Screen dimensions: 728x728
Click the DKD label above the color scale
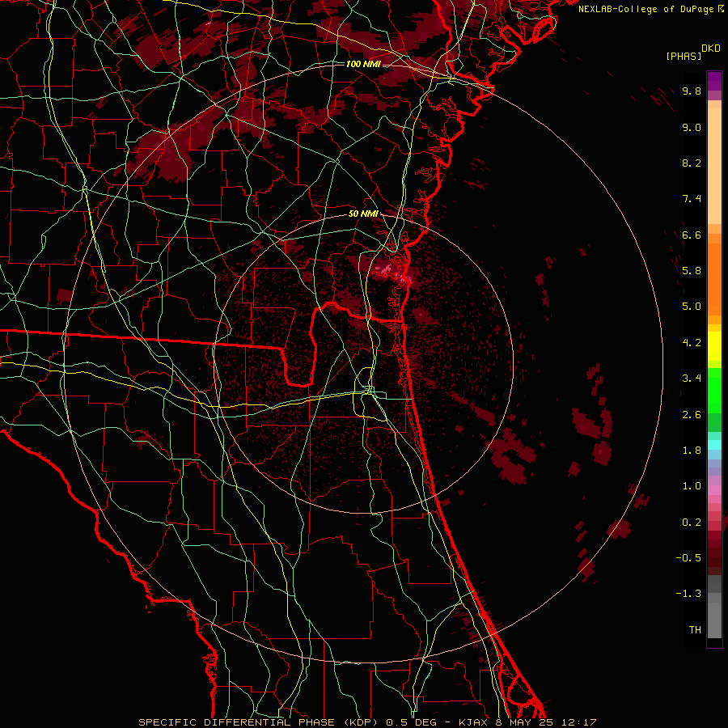(x=710, y=49)
